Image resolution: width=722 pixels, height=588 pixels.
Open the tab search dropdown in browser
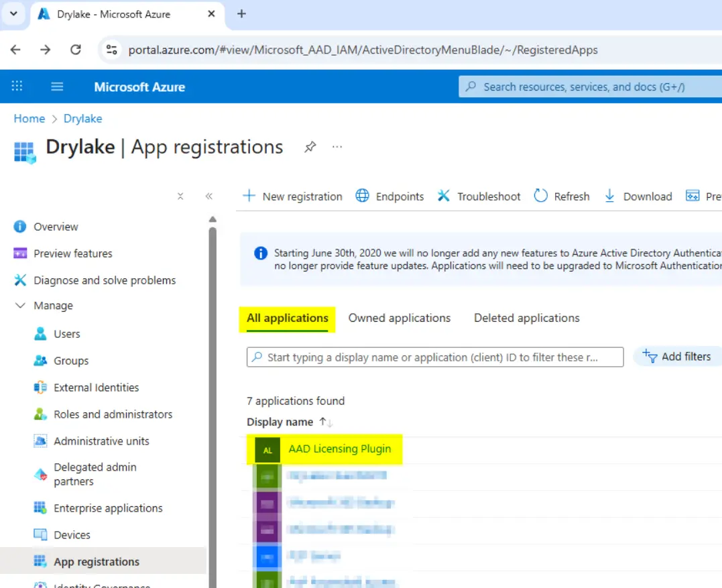click(13, 13)
